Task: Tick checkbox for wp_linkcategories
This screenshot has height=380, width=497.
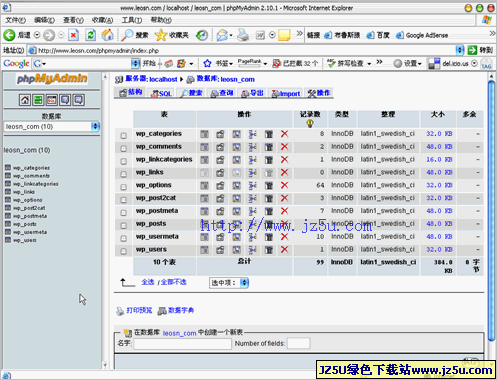Action: 123,161
